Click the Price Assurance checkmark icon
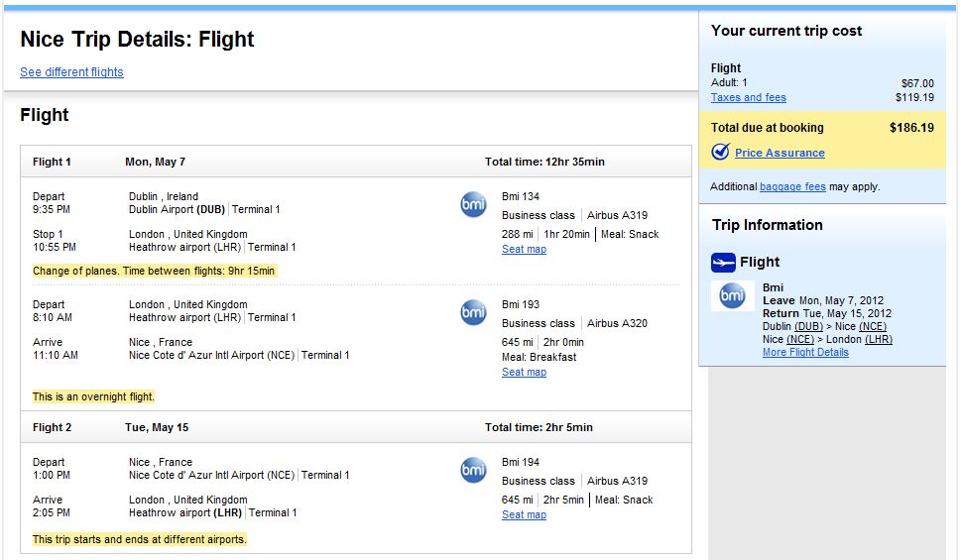The image size is (961, 560). click(x=720, y=153)
